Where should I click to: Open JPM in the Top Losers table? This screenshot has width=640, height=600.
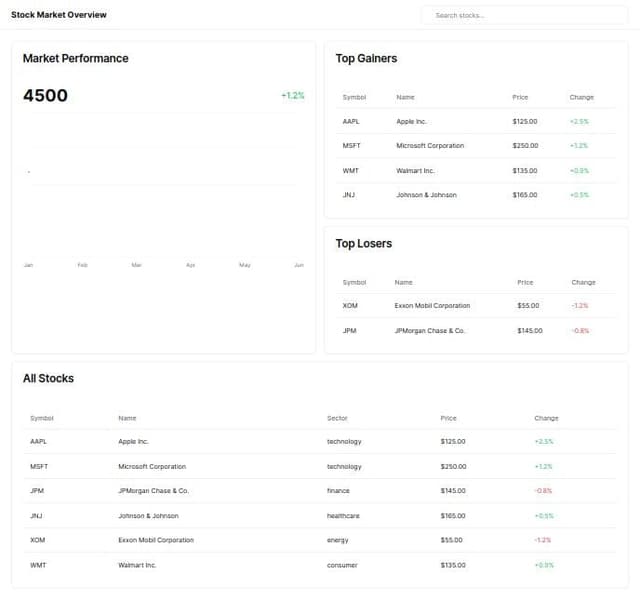tap(349, 331)
